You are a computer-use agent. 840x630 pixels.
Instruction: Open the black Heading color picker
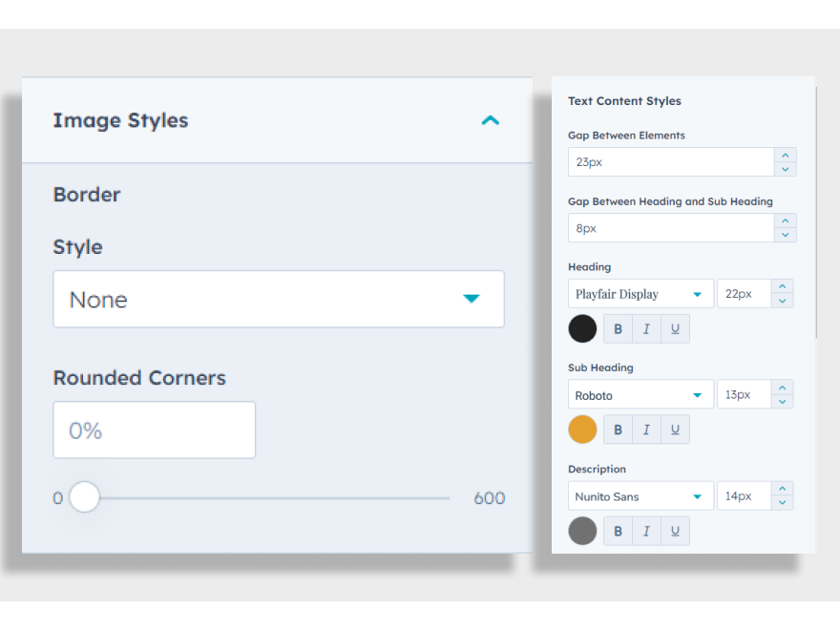582,327
